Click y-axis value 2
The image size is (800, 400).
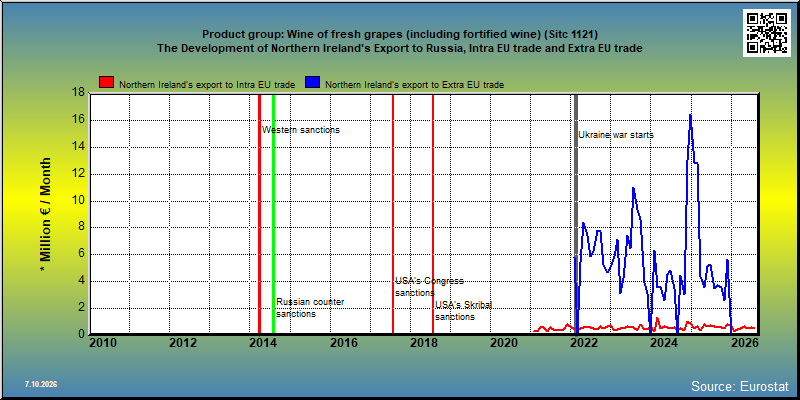80,308
